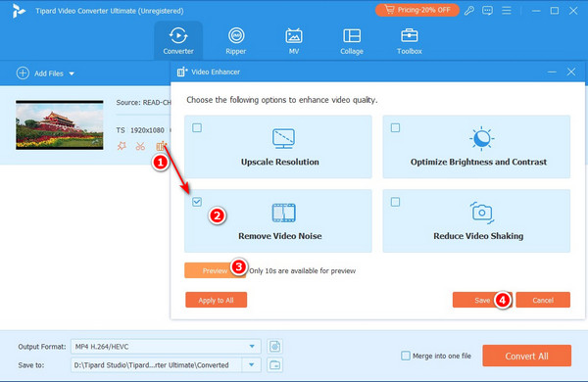Toggle Merge into one file checkbox
588x382 pixels.
[x=406, y=356]
